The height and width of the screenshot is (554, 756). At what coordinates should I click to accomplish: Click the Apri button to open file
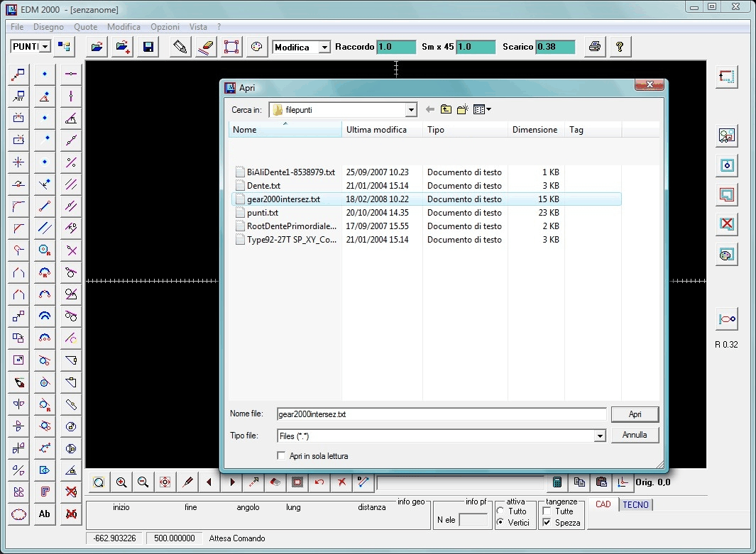635,414
